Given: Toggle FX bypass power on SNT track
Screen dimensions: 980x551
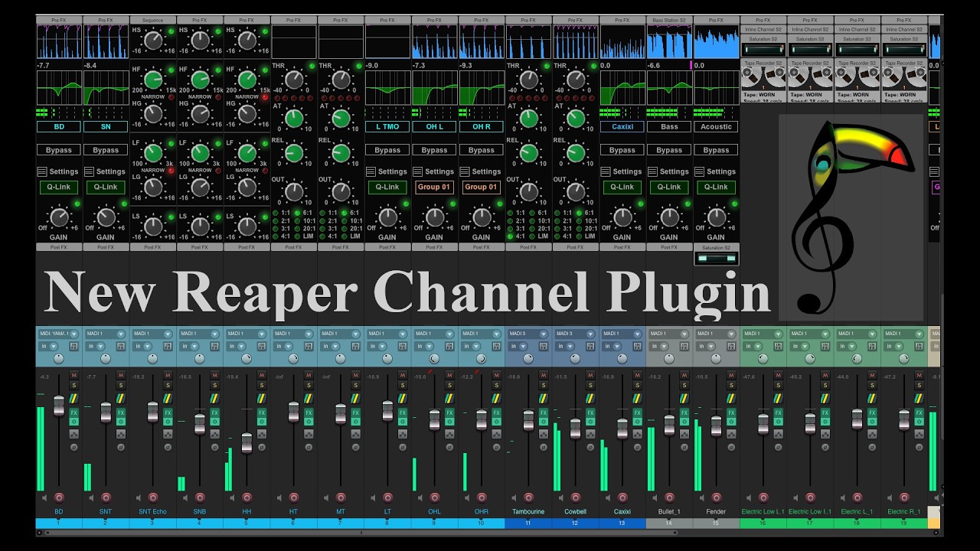Looking at the screenshot, I should (x=121, y=422).
